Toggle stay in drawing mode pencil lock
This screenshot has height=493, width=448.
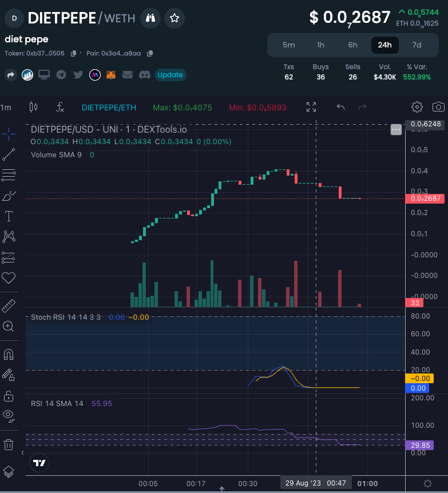9,375
